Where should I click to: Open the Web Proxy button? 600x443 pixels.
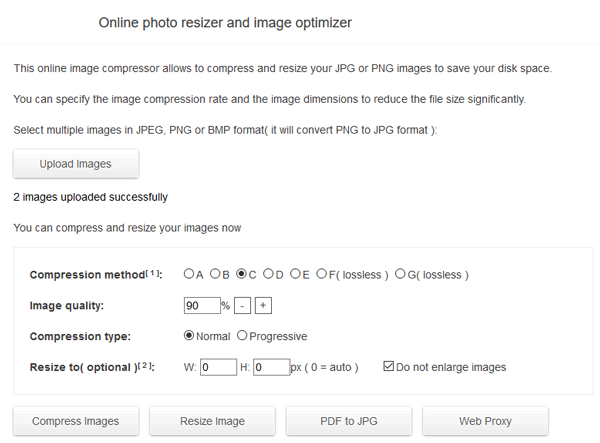pos(485,421)
